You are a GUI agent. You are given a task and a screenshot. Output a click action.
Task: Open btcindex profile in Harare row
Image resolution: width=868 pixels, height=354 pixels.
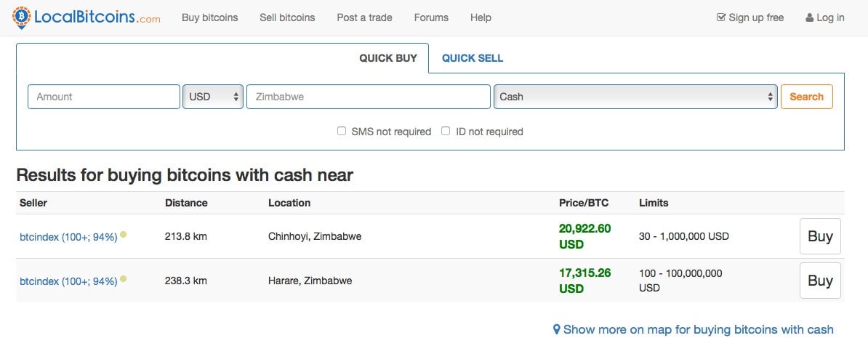tap(68, 281)
